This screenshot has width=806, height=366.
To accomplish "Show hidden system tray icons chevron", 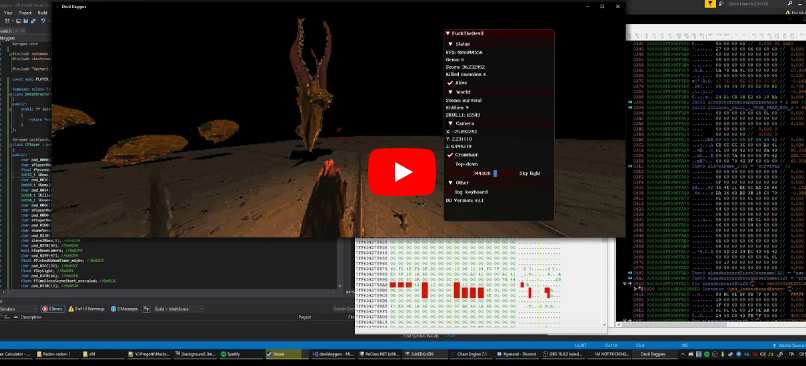I will tap(684, 354).
